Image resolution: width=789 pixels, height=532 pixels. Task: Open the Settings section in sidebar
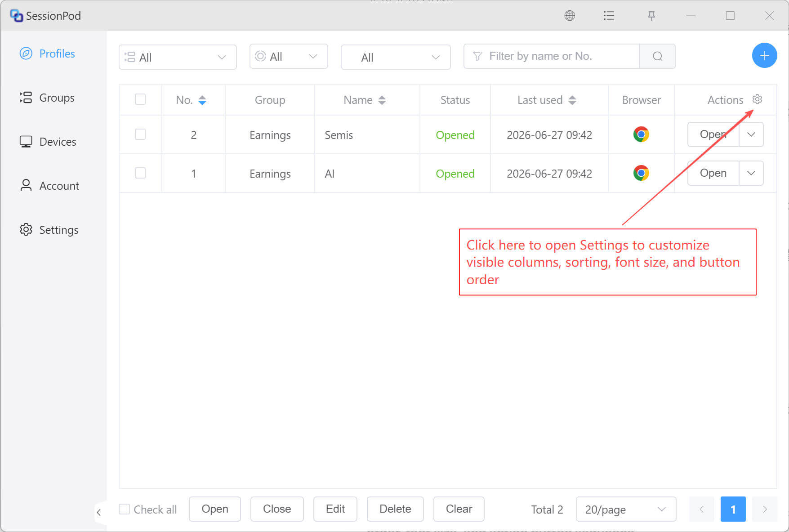click(49, 230)
